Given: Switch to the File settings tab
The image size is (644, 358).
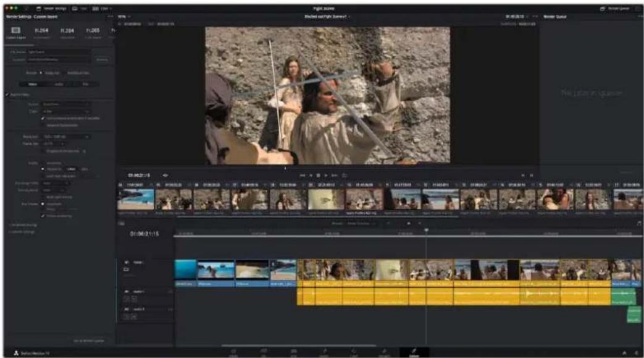Looking at the screenshot, I should (85, 84).
